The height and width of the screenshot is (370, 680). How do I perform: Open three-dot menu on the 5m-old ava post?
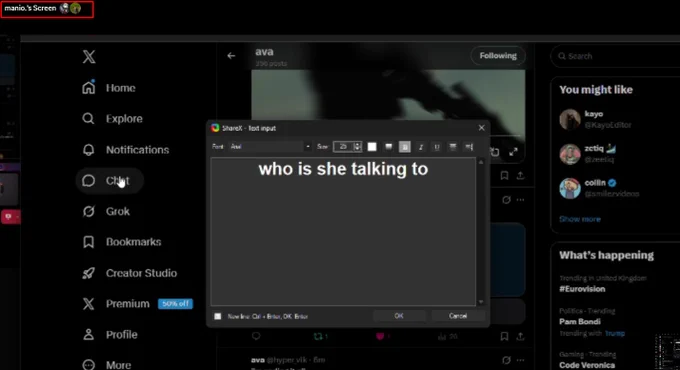(x=520, y=360)
